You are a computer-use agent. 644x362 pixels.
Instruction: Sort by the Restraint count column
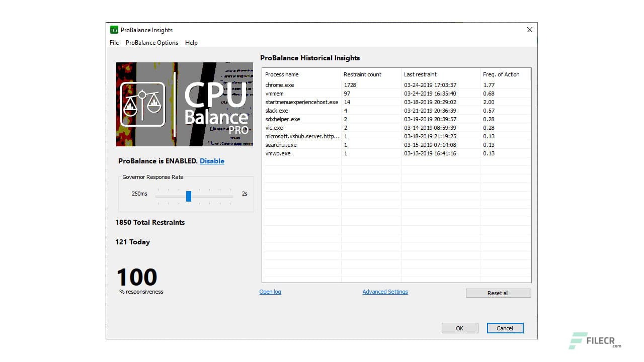pyautogui.click(x=362, y=74)
